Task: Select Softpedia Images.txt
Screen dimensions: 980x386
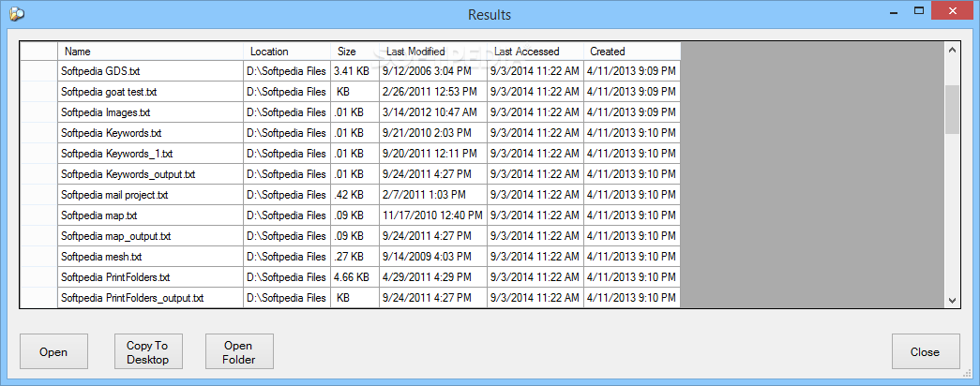Action: coord(151,112)
